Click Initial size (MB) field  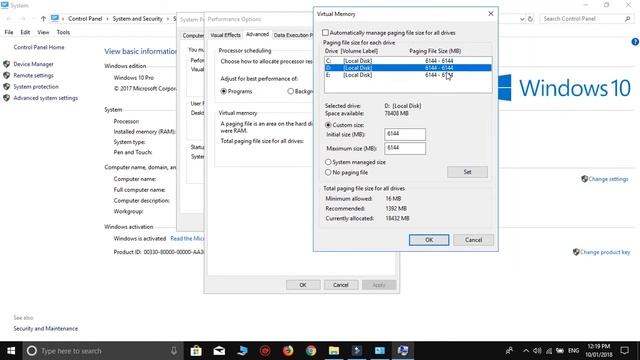[405, 134]
